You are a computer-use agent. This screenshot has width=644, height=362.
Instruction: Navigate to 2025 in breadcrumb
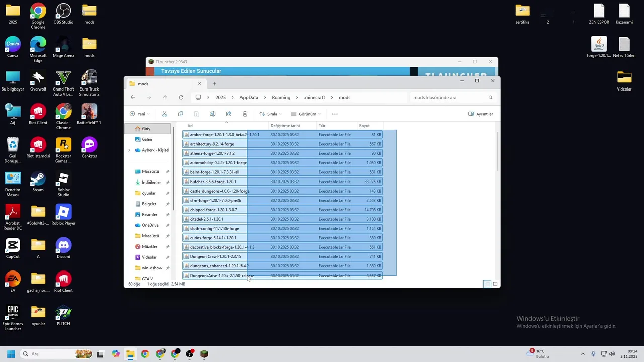[x=220, y=97]
